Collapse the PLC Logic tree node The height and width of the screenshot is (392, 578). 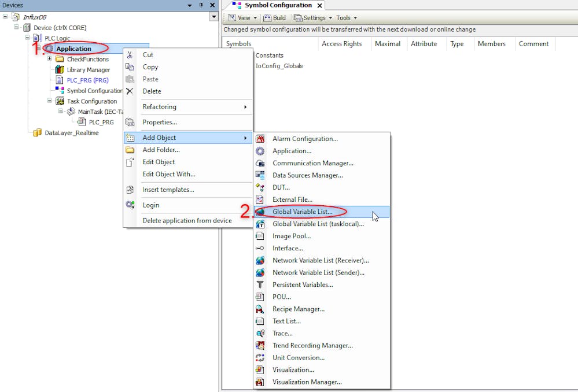click(x=27, y=37)
